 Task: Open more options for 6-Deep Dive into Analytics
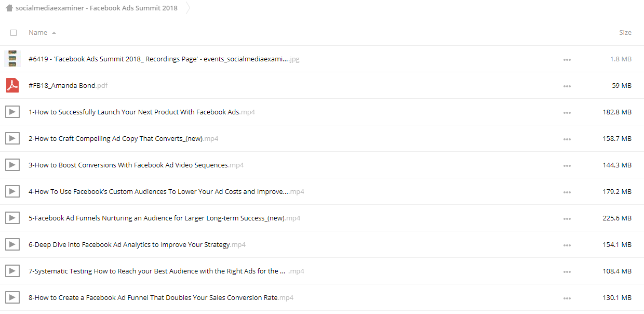pyautogui.click(x=567, y=245)
